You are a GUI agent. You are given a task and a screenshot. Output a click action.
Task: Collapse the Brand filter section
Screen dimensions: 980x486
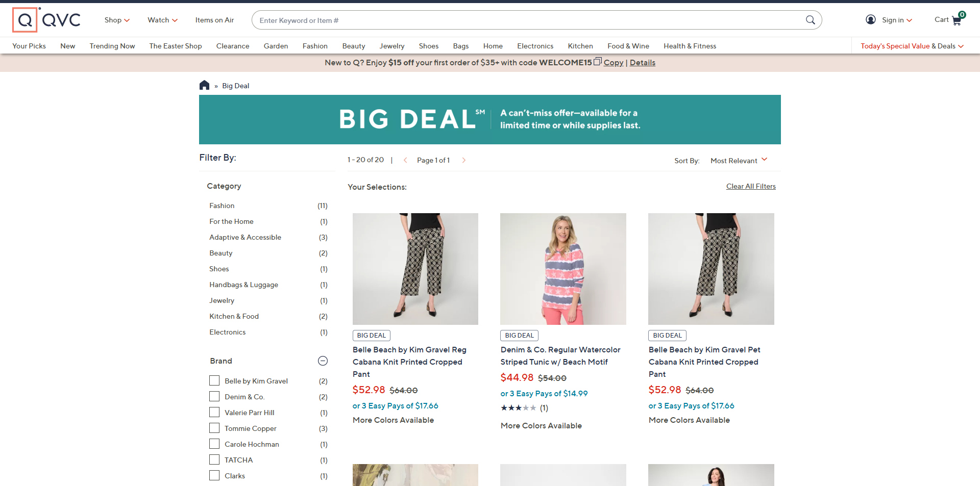pyautogui.click(x=323, y=361)
